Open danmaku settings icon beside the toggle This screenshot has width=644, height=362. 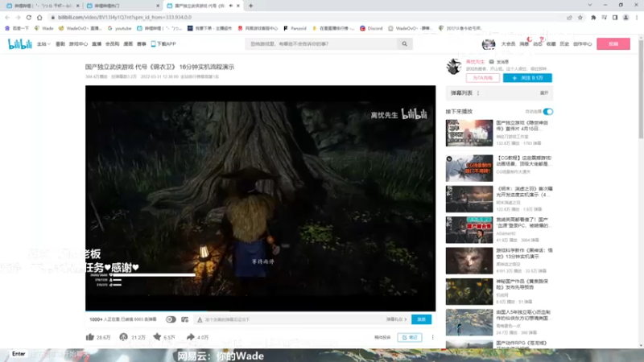click(185, 319)
